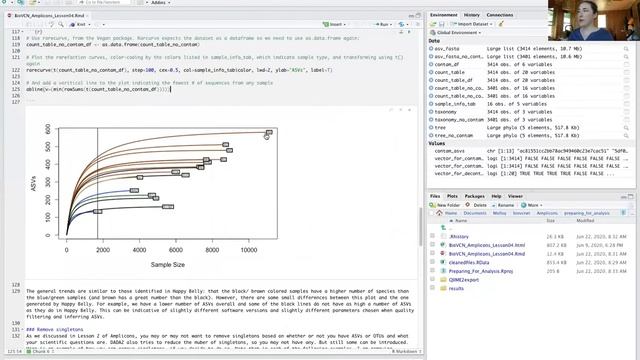
Task: Check the .Rhistory file checkbox
Action: click(432, 236)
